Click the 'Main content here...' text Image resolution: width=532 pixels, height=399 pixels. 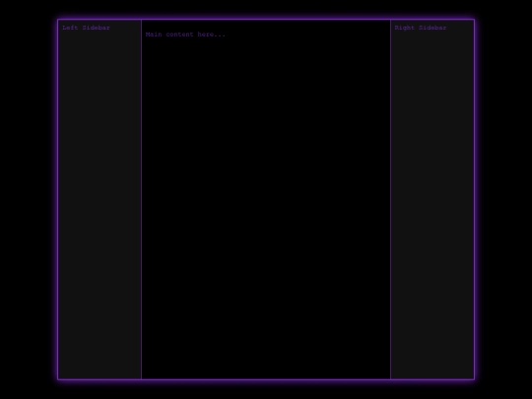(x=185, y=34)
